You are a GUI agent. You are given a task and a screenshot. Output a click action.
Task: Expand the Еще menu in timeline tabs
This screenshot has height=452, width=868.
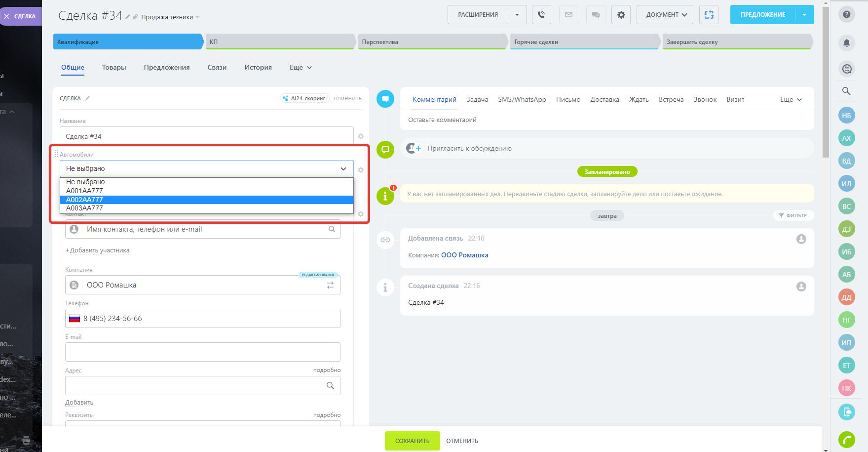coord(791,100)
